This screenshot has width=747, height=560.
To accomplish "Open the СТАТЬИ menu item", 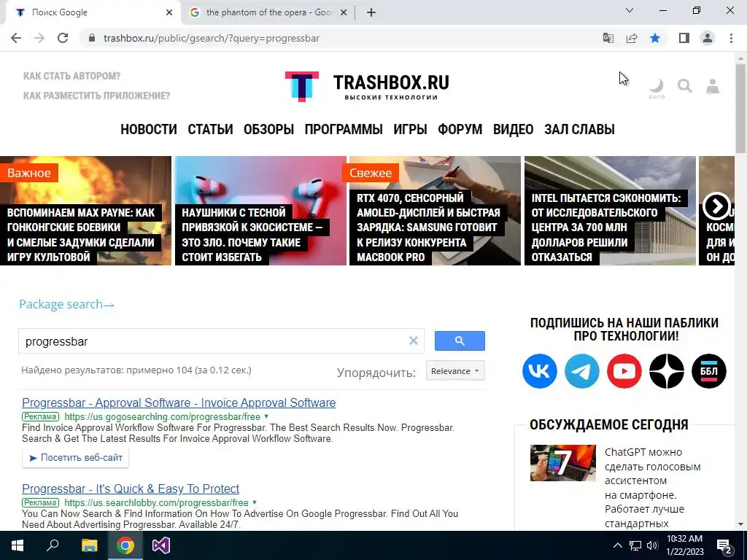I will [x=210, y=130].
